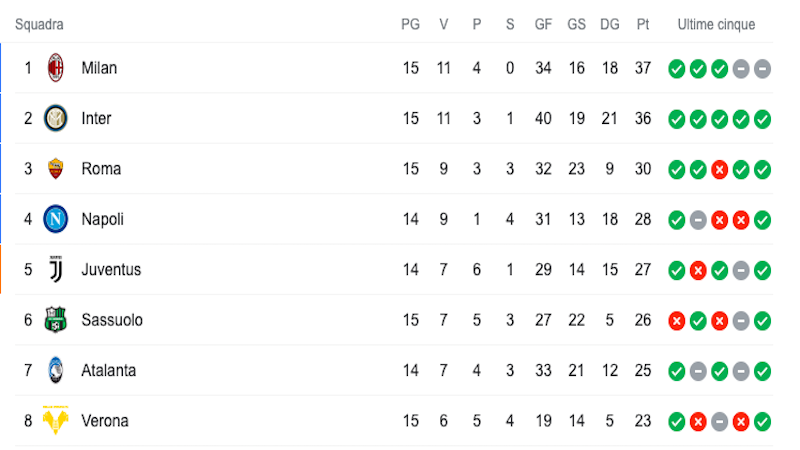The width and height of the screenshot is (800, 450).
Task: Click the Milan club crest
Action: (x=56, y=68)
